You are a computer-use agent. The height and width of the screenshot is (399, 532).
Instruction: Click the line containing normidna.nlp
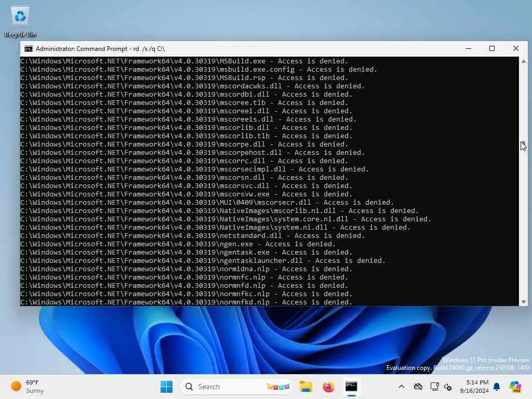[x=187, y=269]
